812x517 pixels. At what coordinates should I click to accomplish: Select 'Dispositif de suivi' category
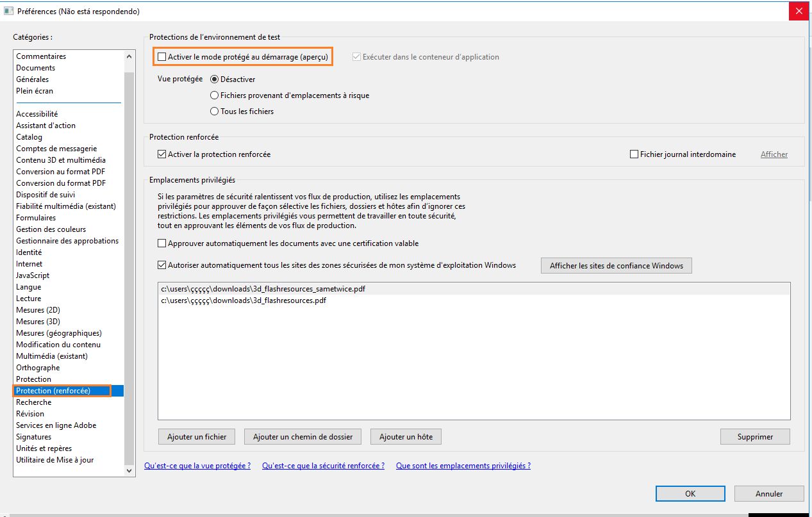coord(46,195)
